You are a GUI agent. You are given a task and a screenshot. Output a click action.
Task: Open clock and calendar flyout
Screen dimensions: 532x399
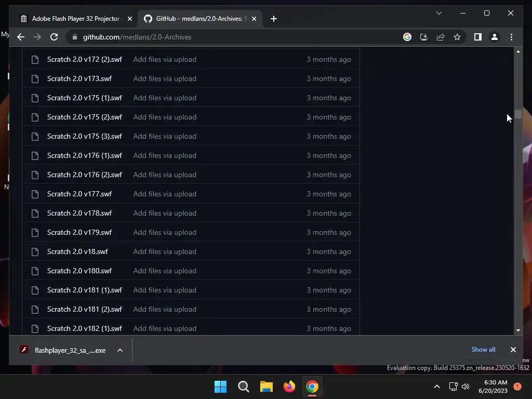click(x=493, y=387)
